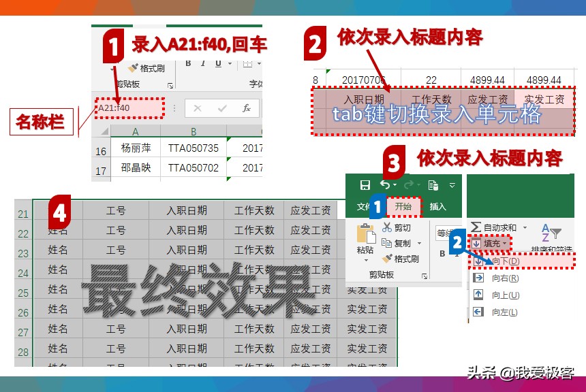The width and height of the screenshot is (586, 392).
Task: Click the Save icon on Quick Access Toolbar
Action: [x=366, y=184]
